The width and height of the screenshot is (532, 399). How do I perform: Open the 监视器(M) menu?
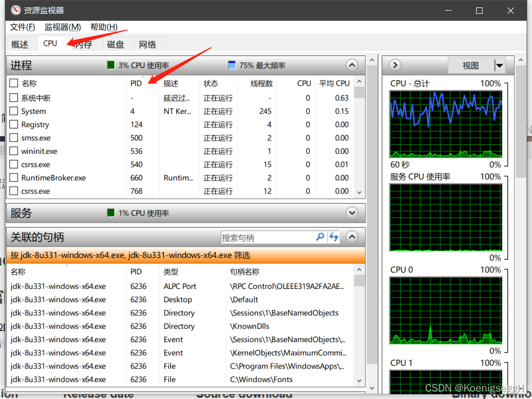(63, 27)
